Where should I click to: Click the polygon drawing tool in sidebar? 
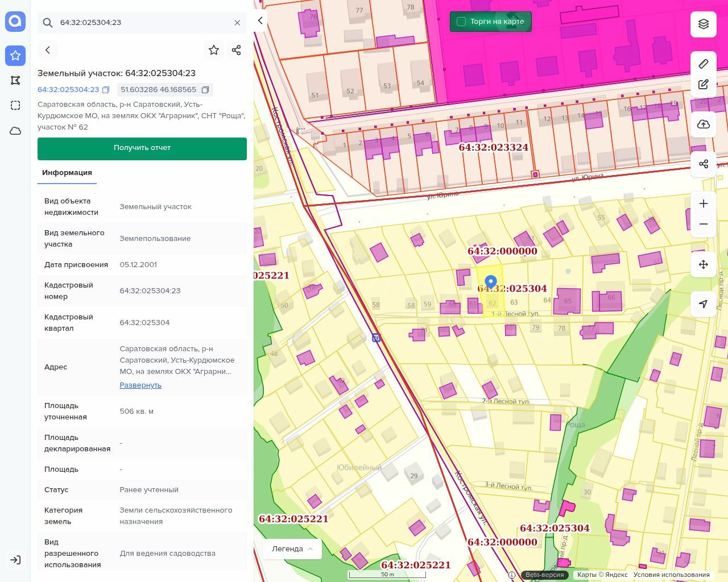pyautogui.click(x=15, y=80)
